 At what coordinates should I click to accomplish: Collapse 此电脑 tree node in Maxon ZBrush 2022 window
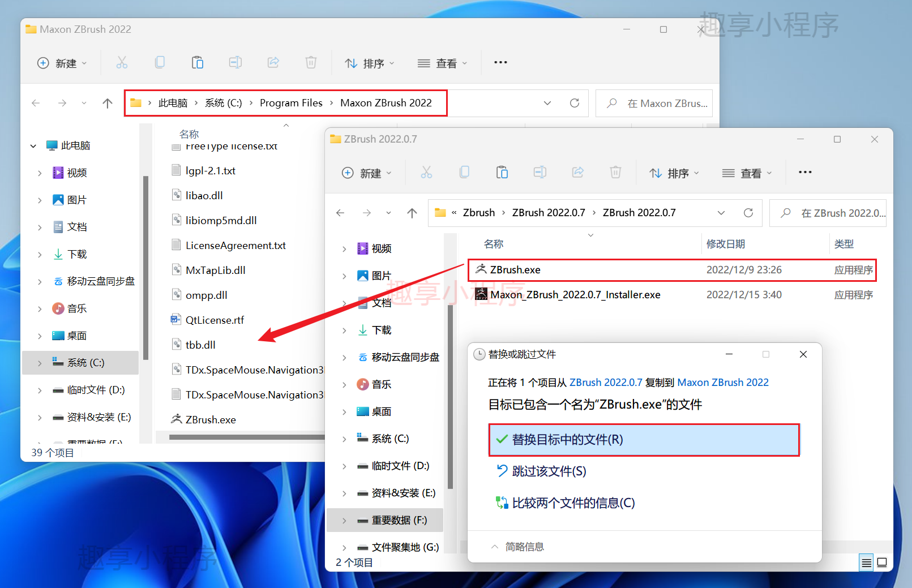[x=33, y=146]
